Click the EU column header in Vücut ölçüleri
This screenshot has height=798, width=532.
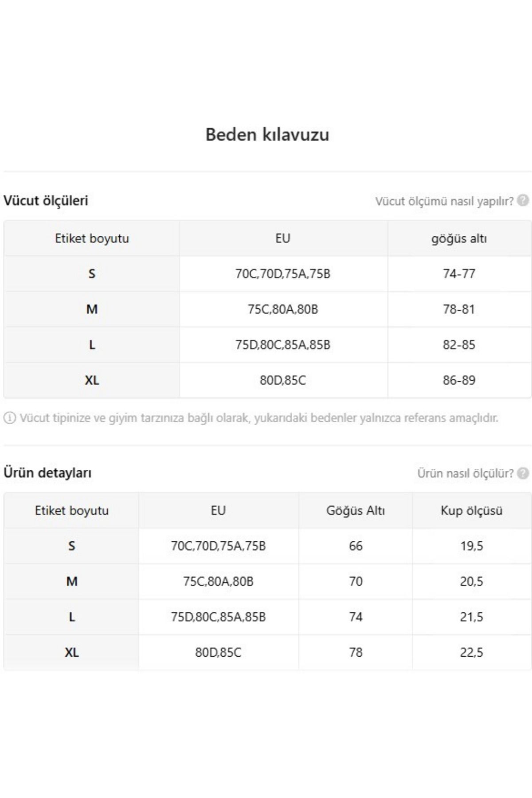[283, 238]
